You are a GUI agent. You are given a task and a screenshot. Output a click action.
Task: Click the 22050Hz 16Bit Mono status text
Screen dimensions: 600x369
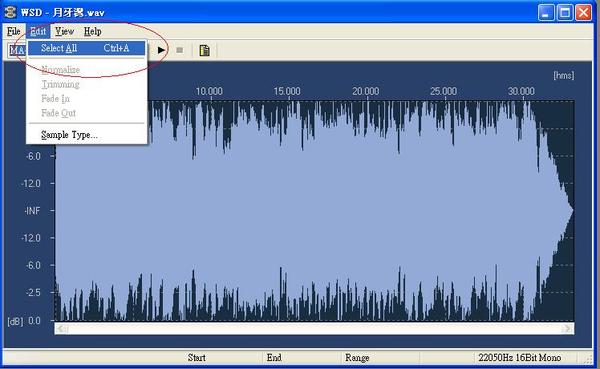520,358
